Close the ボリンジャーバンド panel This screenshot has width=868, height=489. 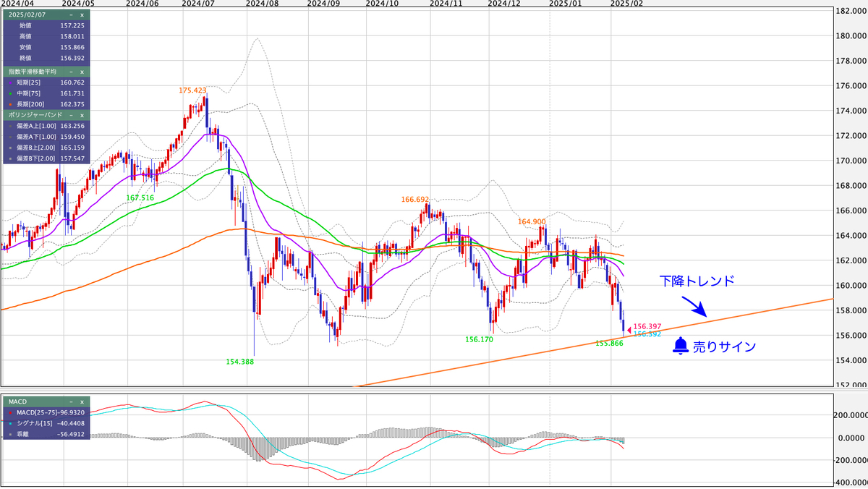(82, 115)
